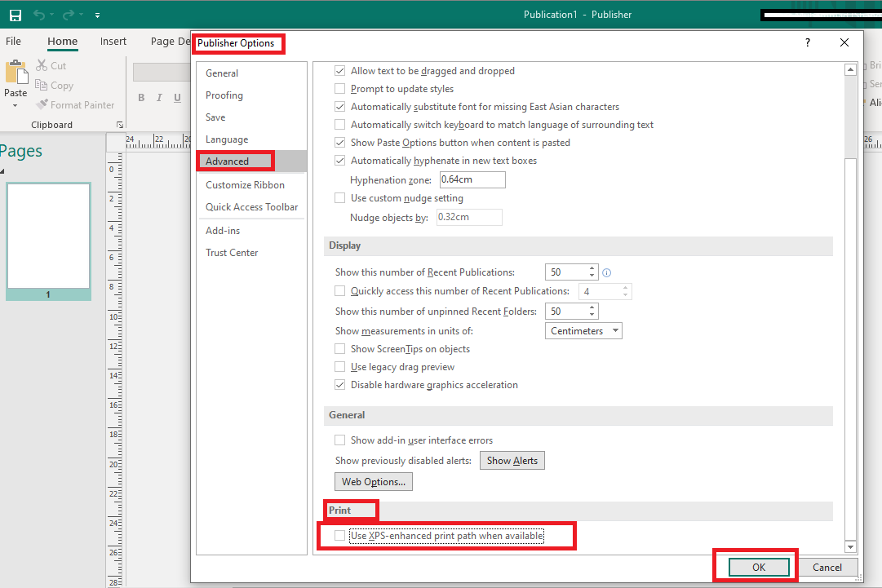Screen dimensions: 882x588
Task: Click the Copy icon
Action: (41, 85)
